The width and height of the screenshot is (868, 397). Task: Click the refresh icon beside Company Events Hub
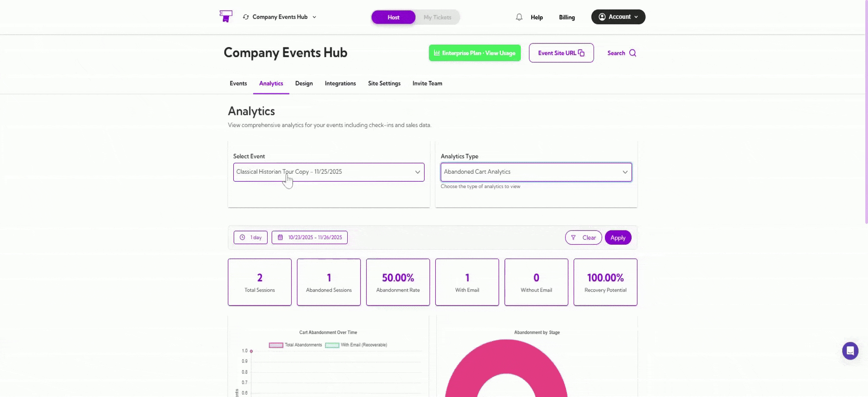pos(246,17)
